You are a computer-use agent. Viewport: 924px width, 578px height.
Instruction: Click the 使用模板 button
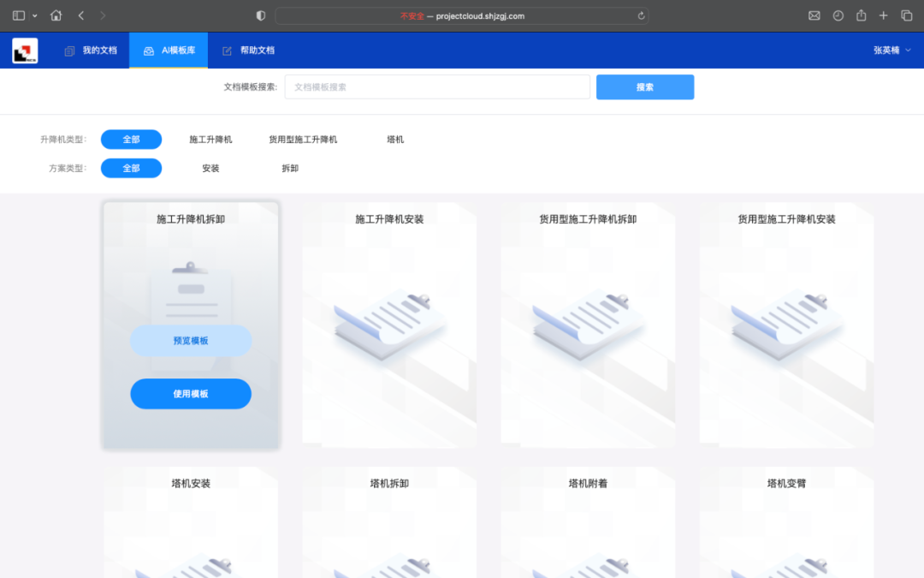pyautogui.click(x=191, y=394)
